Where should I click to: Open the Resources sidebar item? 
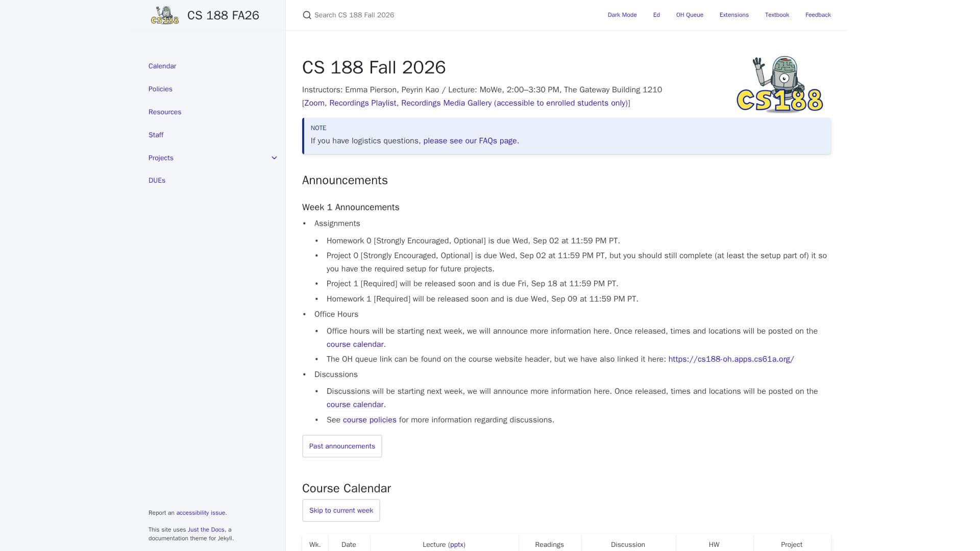coord(165,112)
